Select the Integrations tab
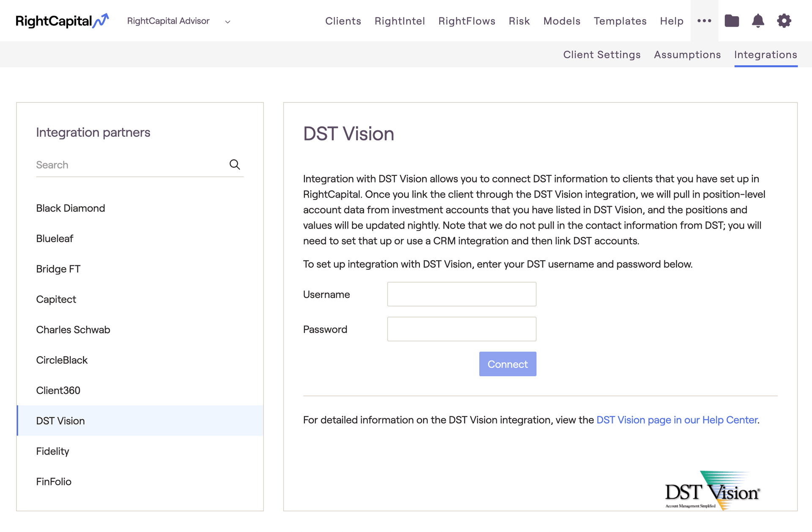 [765, 55]
